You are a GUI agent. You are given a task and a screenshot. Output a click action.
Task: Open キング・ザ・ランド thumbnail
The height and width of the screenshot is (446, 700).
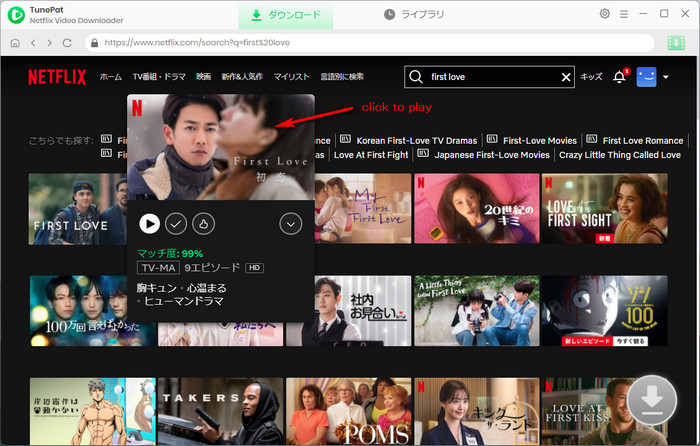pyautogui.click(x=477, y=411)
